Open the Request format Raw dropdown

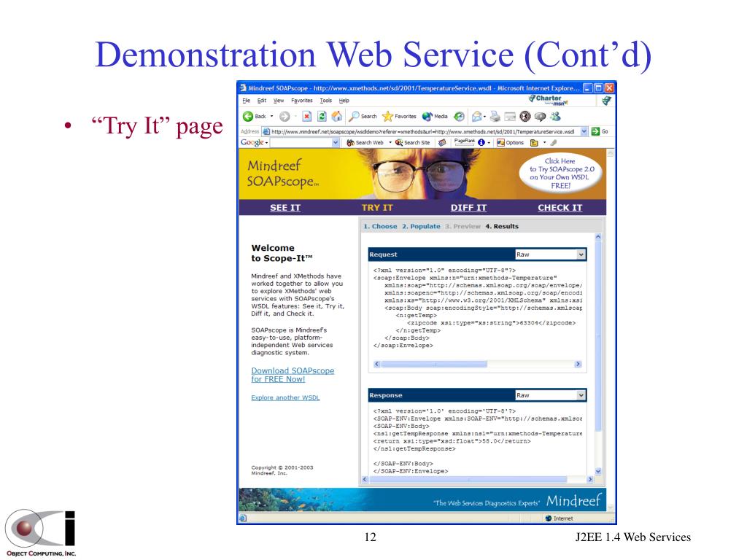click(550, 254)
